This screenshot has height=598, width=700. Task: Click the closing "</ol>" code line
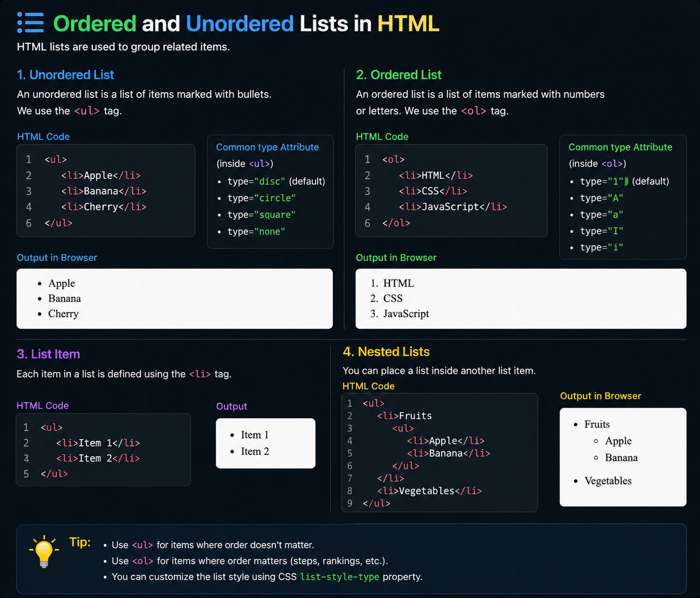coord(396,223)
